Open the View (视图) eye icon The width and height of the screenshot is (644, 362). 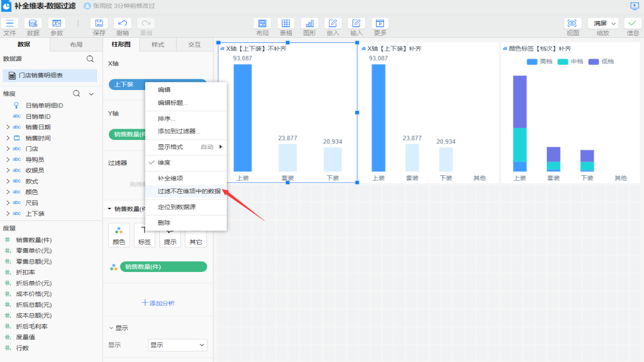(x=572, y=24)
